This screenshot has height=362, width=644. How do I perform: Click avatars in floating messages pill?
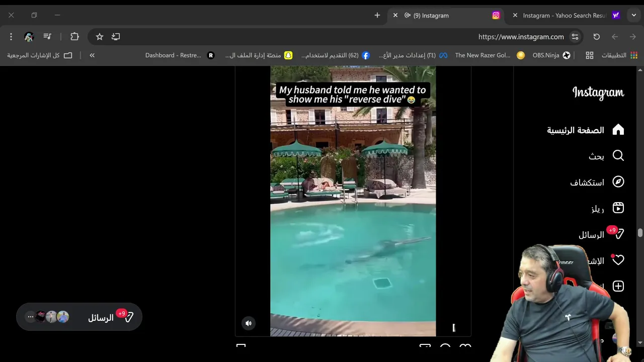point(51,317)
